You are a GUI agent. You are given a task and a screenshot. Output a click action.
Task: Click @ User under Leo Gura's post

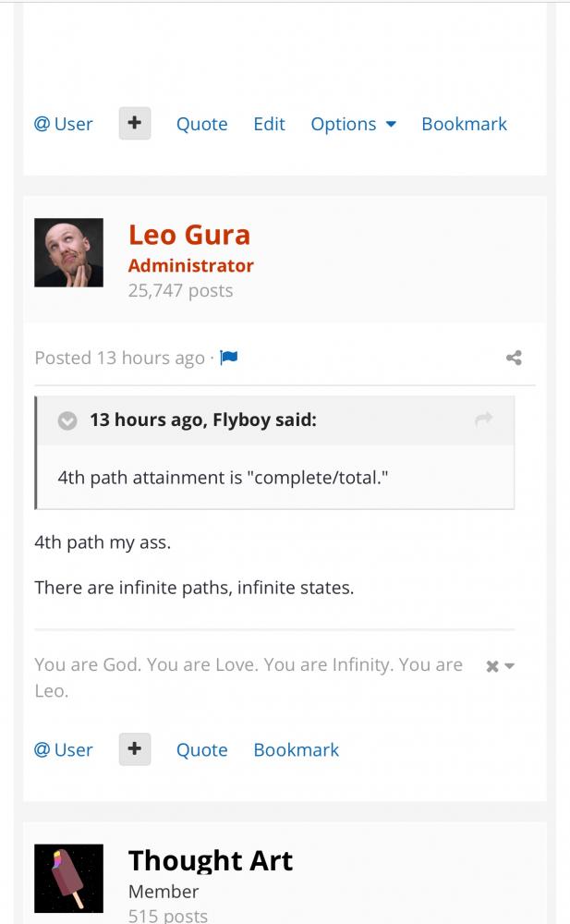click(64, 749)
